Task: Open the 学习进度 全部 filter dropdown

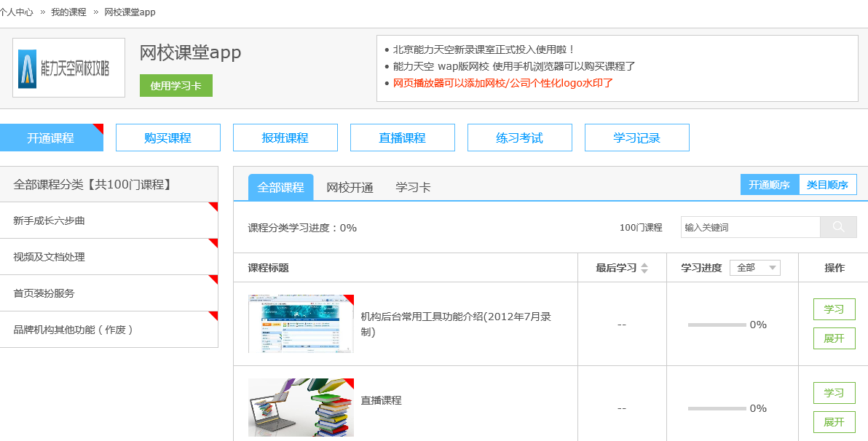Action: pos(754,268)
